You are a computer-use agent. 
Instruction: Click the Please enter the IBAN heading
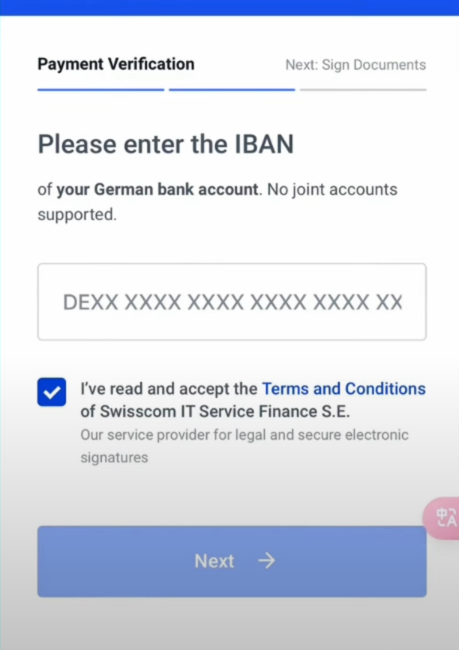(x=166, y=144)
